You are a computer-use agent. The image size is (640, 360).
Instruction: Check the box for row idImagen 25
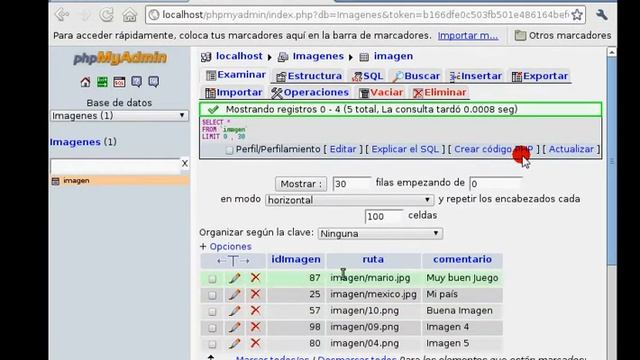pyautogui.click(x=212, y=295)
